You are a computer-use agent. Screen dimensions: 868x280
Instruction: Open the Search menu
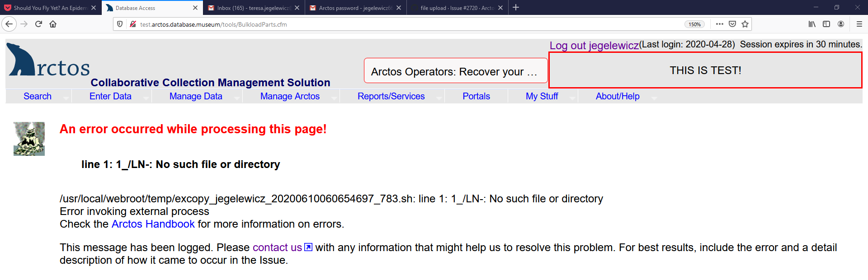[38, 96]
